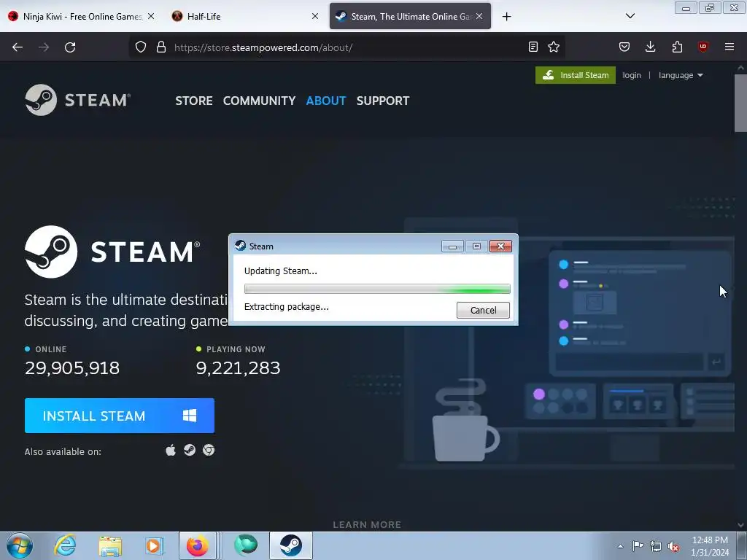Open a new browser tab with plus
The height and width of the screenshot is (560, 747).
(x=506, y=17)
